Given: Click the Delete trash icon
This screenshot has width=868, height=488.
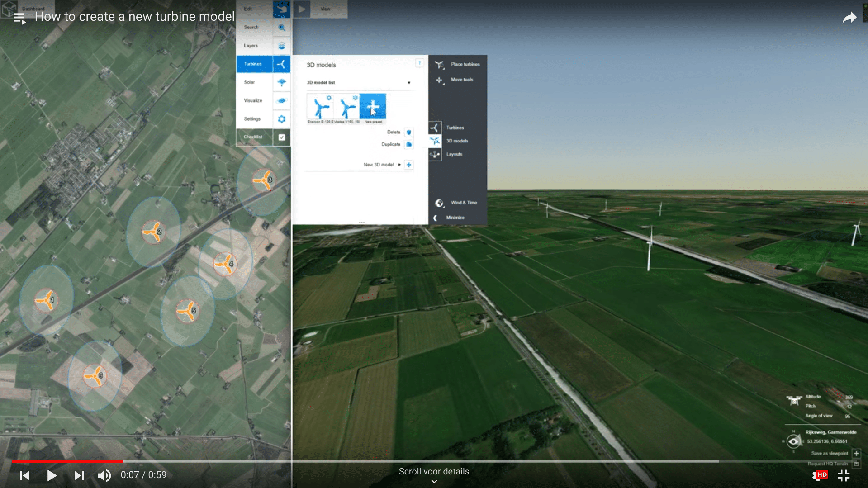Looking at the screenshot, I should [x=409, y=132].
